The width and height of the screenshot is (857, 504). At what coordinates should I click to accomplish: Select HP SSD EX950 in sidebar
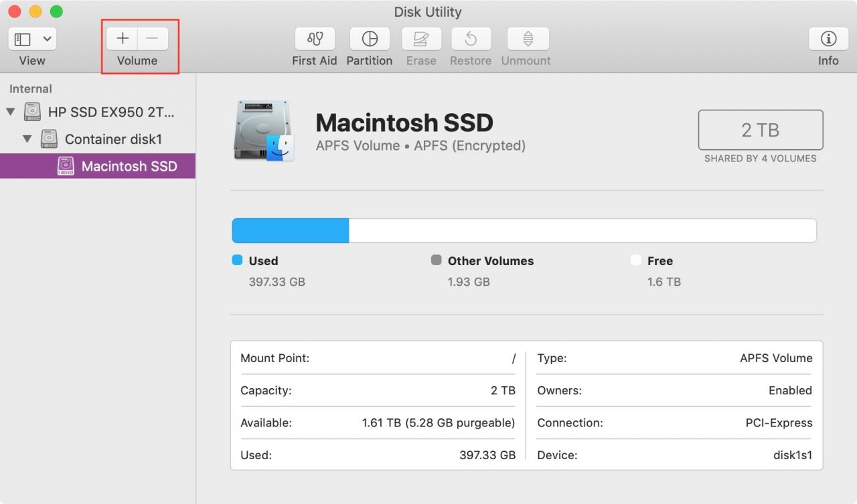[x=98, y=111]
